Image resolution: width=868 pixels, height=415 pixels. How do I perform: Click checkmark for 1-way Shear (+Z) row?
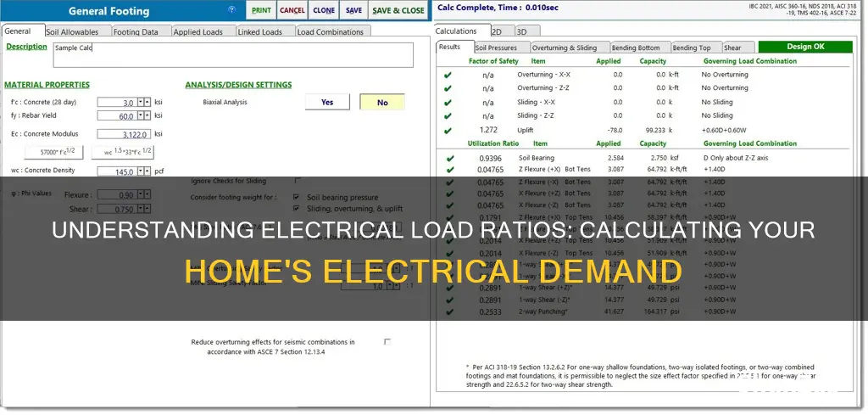click(450, 288)
